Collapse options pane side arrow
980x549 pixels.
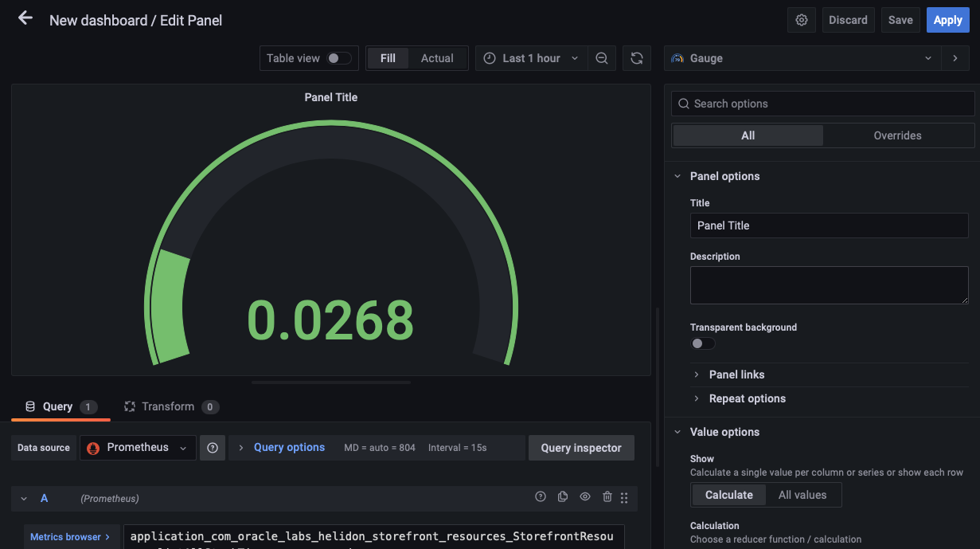pos(955,58)
